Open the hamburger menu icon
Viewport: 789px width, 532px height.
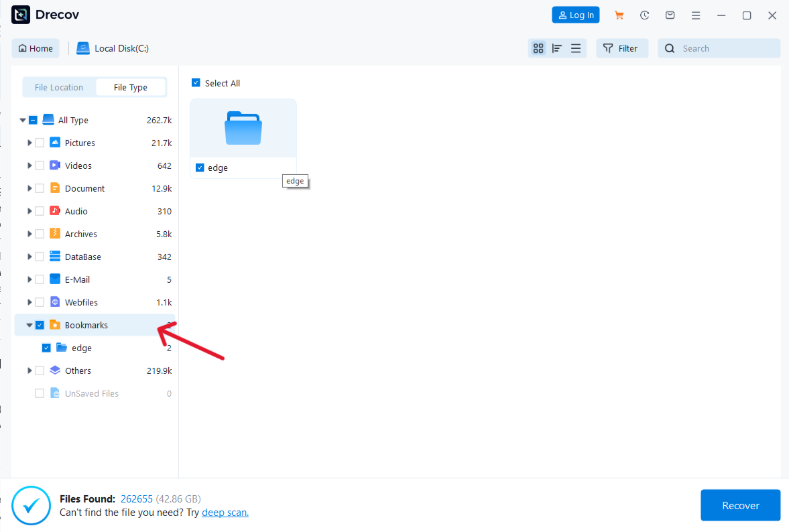pyautogui.click(x=695, y=15)
